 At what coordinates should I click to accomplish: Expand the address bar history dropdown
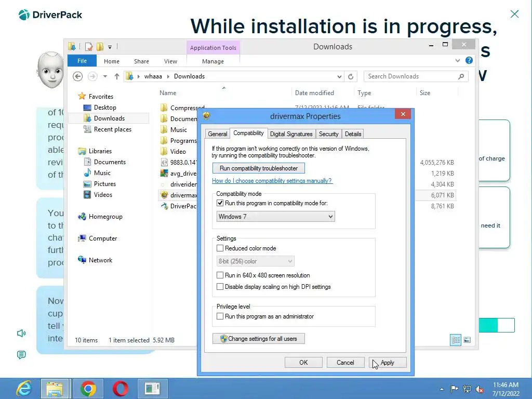coord(339,76)
